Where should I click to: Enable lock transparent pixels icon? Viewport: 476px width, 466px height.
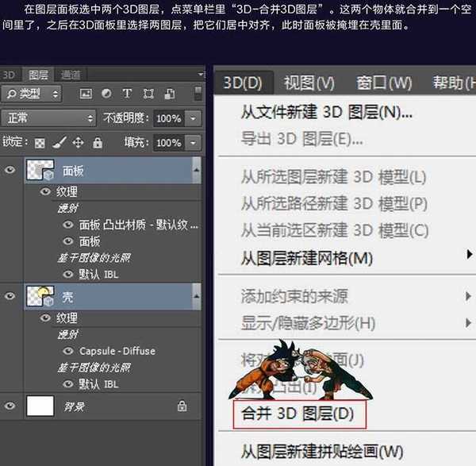40,143
